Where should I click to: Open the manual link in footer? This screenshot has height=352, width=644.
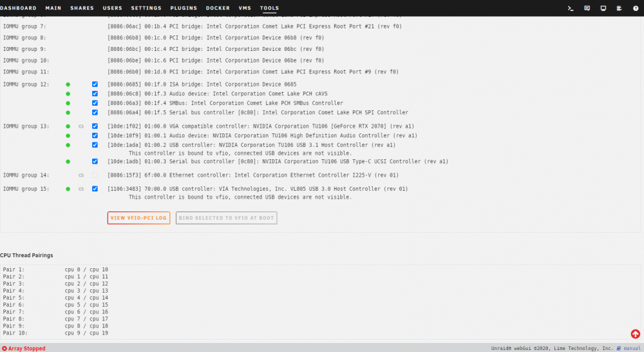click(x=632, y=348)
